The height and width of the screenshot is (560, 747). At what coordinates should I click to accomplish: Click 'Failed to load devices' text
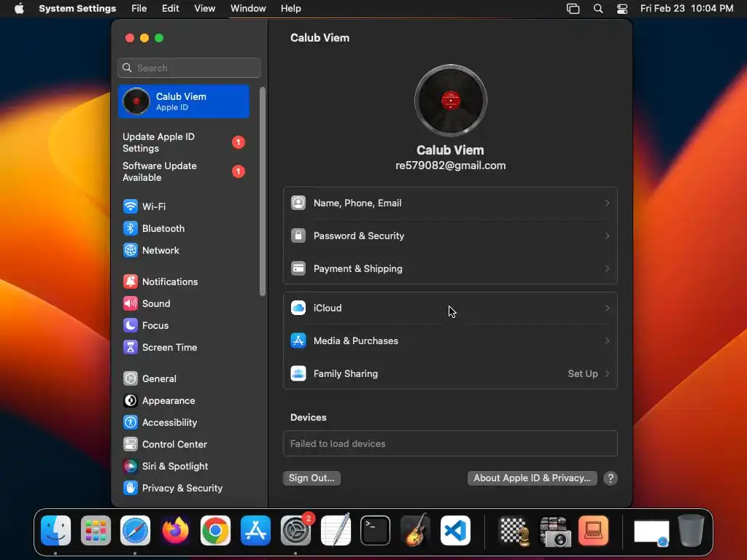click(338, 444)
